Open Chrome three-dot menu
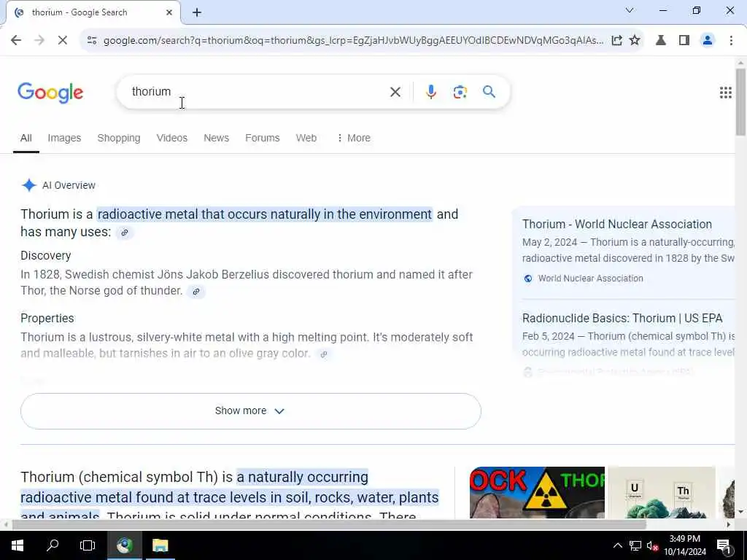This screenshot has height=560, width=747. click(x=731, y=41)
